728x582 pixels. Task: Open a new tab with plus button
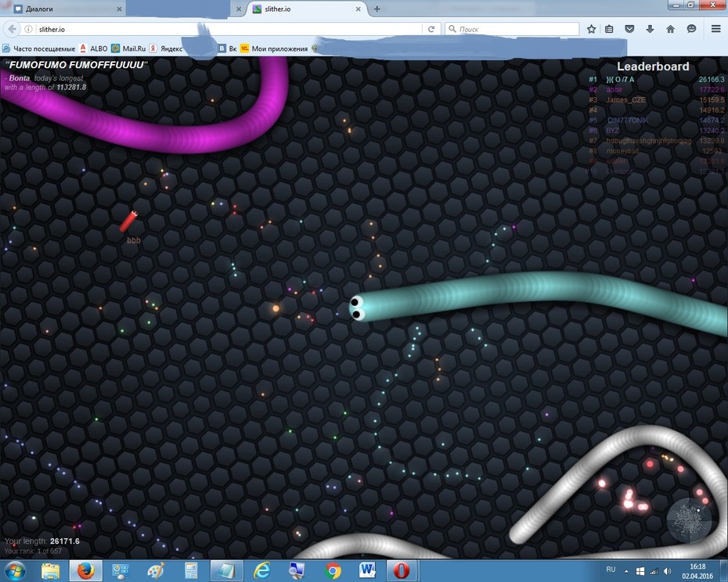377,9
